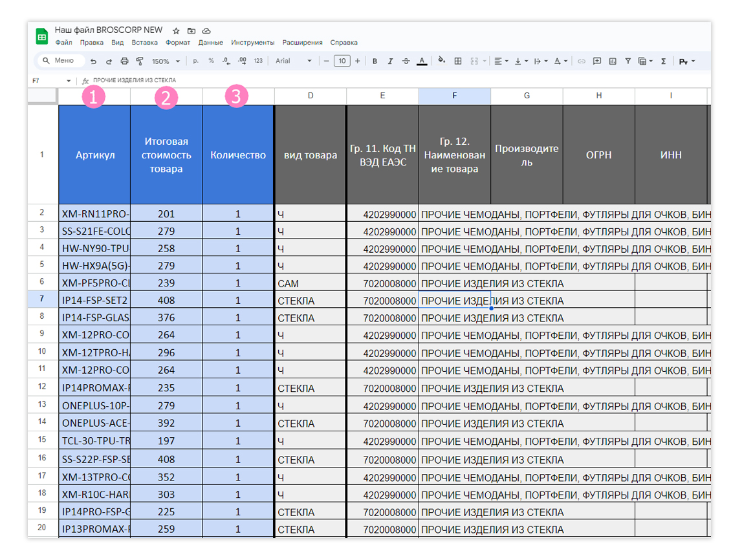Select the paint format roller tool
This screenshot has height=560, width=742.
140,61
